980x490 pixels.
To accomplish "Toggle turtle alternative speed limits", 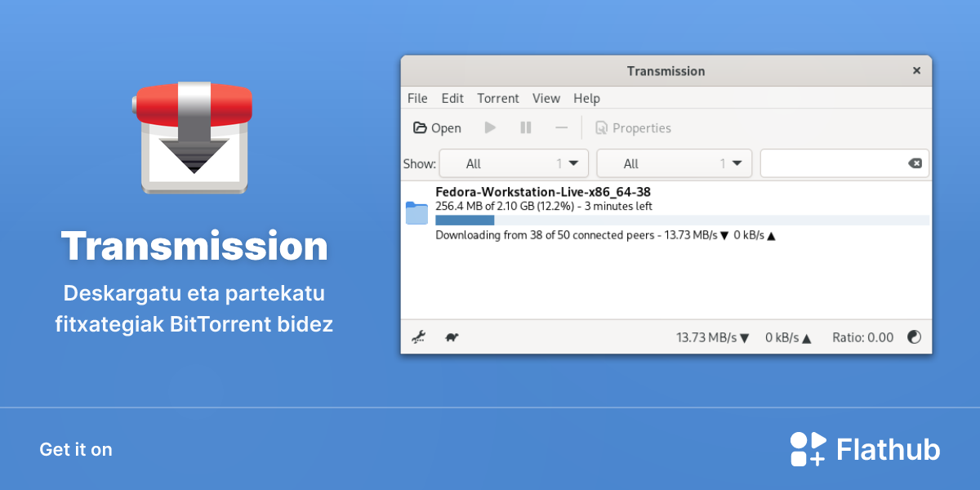I will click(450, 336).
